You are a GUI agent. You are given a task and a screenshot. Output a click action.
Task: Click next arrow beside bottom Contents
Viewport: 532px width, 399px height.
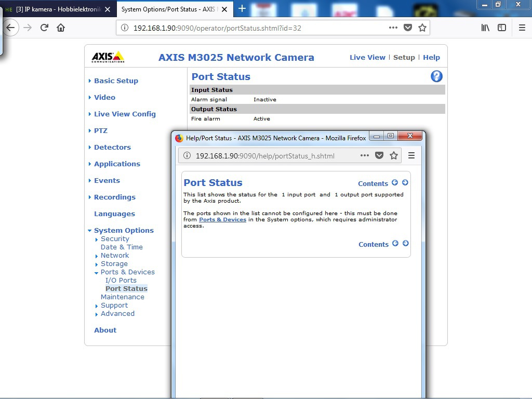[405, 243]
